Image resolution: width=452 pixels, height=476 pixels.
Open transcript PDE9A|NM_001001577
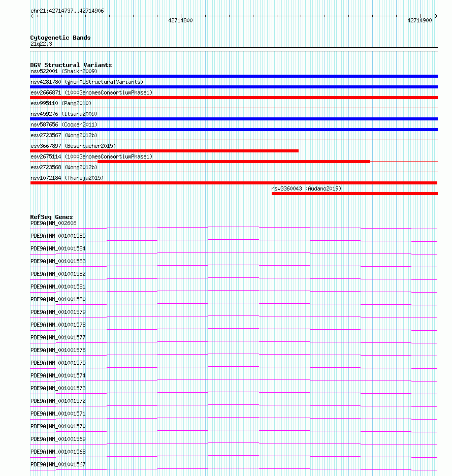[x=58, y=338]
